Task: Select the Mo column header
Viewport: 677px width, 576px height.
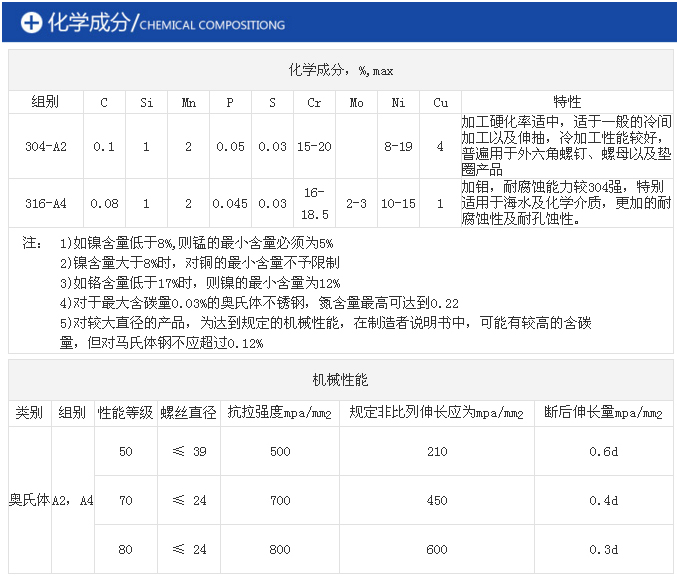Action: [356, 102]
